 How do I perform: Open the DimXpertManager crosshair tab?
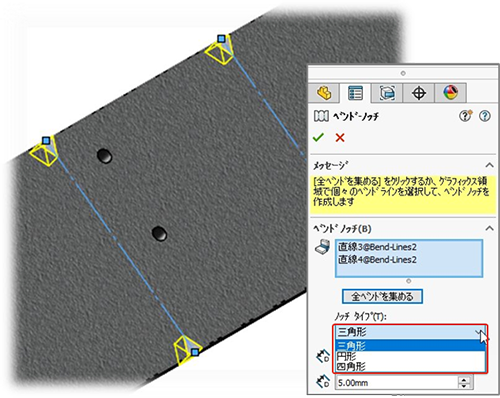pyautogui.click(x=419, y=93)
